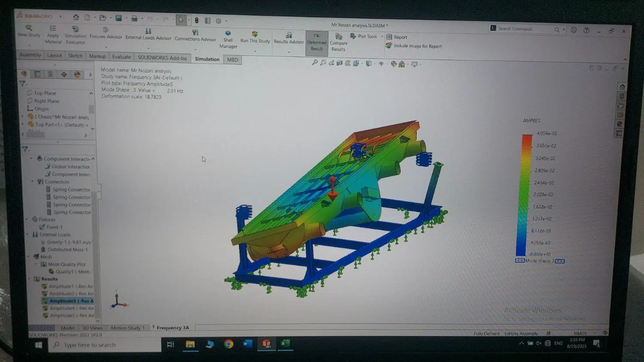Click the Save icon in the quick toolbar
Image resolution: width=644 pixels, height=362 pixels.
pyautogui.click(x=119, y=18)
